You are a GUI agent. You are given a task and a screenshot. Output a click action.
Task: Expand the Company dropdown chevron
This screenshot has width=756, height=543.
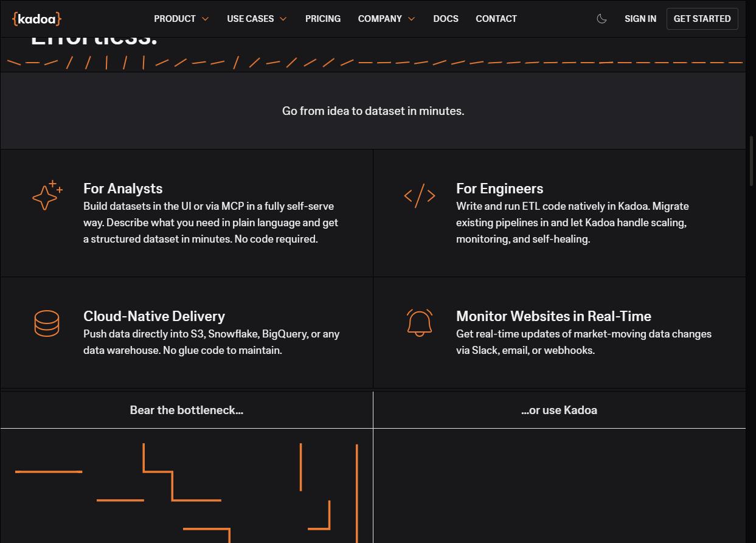tap(411, 19)
